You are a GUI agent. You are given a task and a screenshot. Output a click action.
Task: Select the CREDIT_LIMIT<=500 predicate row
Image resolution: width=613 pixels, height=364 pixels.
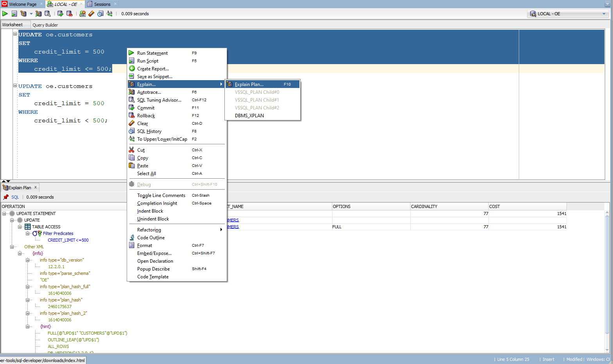pyautogui.click(x=68, y=240)
